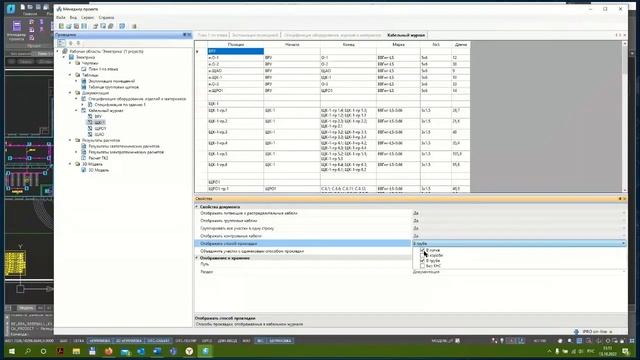Click the Раздел value Документация
Screen dimensions: 640x360
point(426,272)
